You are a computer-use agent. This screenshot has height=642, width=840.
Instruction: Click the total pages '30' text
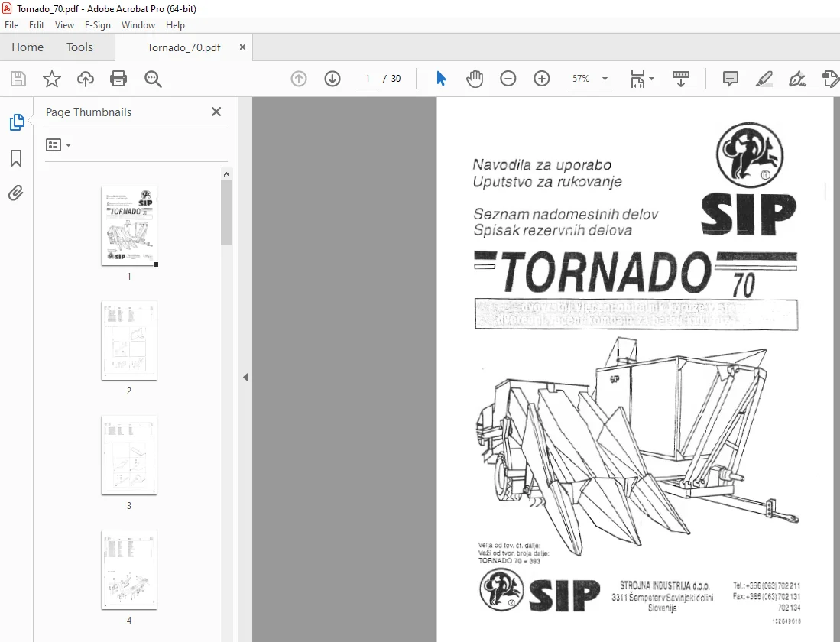396,79
